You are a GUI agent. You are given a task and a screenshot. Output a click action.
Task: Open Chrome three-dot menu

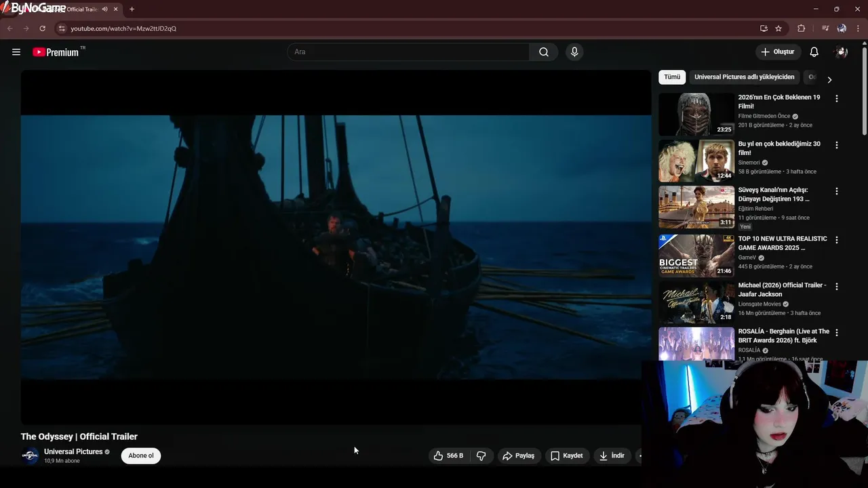tap(858, 28)
